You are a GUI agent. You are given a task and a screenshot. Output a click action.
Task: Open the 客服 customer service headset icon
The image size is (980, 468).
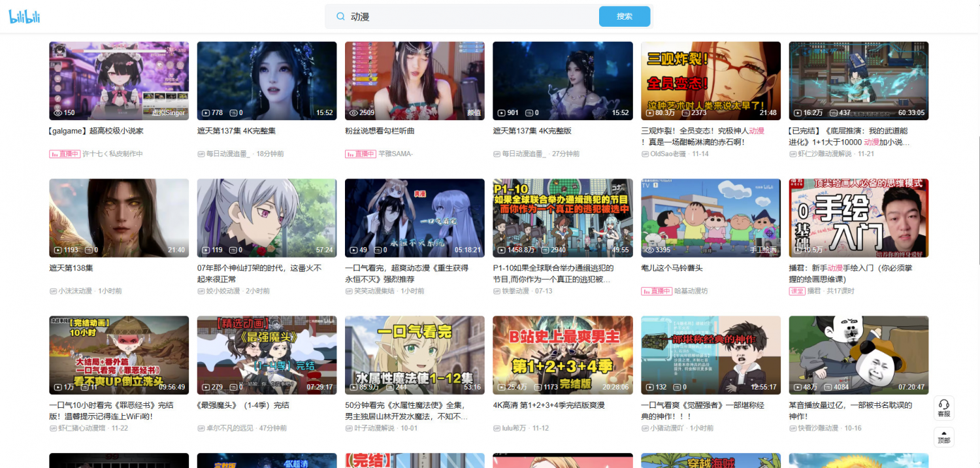coord(943,408)
